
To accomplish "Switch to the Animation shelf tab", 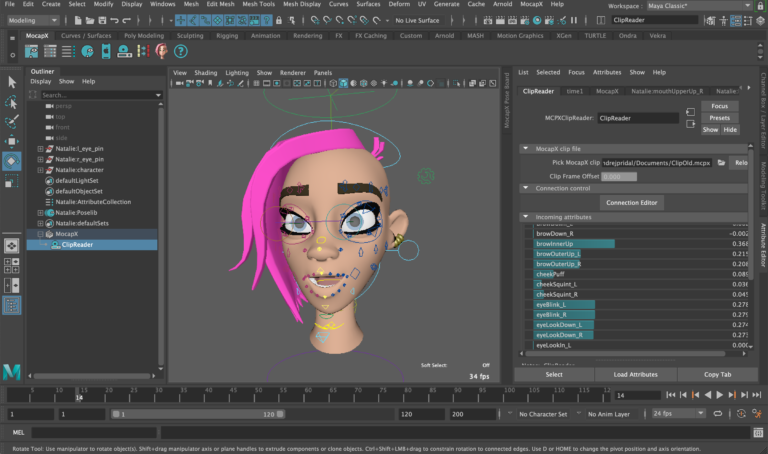I will click(x=265, y=36).
